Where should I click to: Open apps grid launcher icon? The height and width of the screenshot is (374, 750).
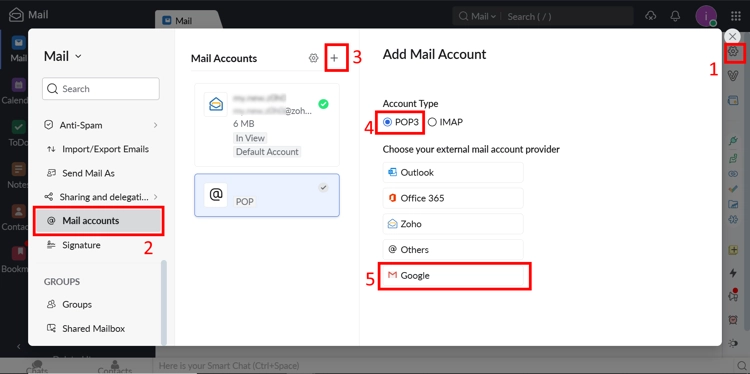[736, 16]
